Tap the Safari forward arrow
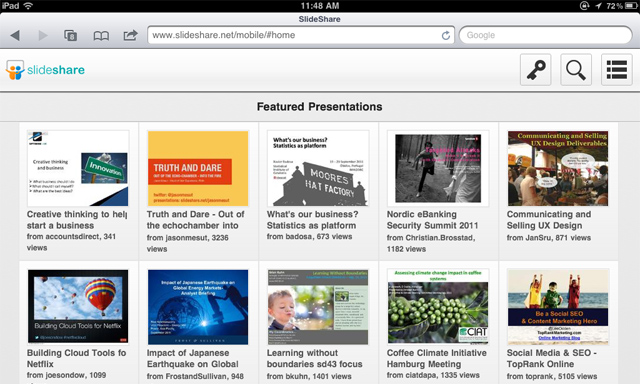This screenshot has width=640, height=384. (43, 36)
